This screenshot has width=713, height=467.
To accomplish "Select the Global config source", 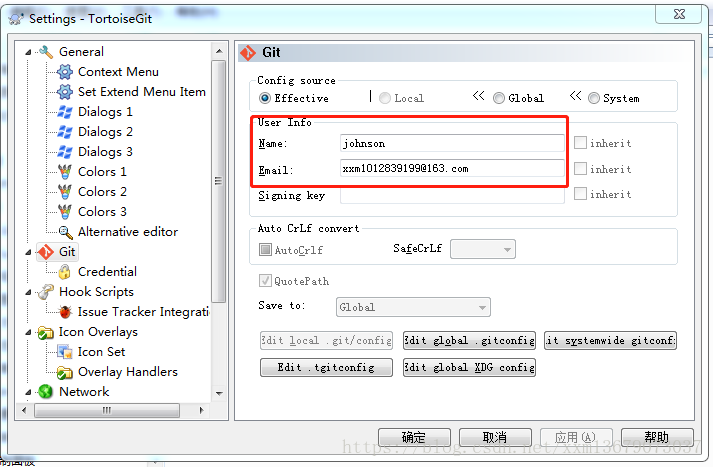I will 499,98.
